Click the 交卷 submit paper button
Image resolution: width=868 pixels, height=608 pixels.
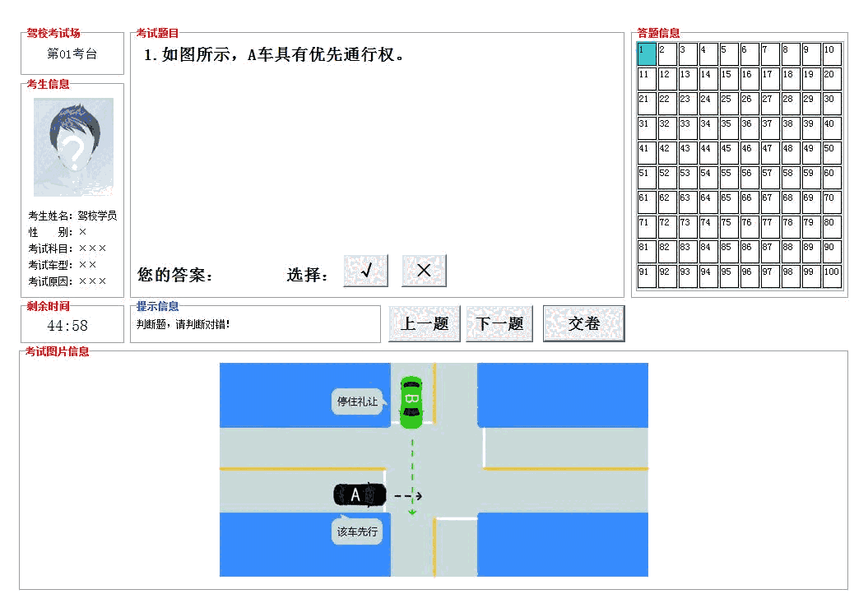pyautogui.click(x=583, y=323)
